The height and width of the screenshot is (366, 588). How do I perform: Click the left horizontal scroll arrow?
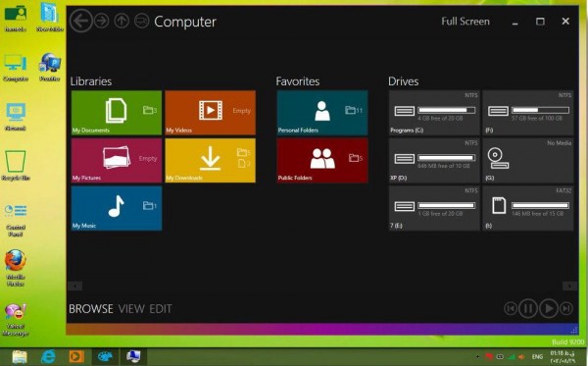click(x=75, y=287)
